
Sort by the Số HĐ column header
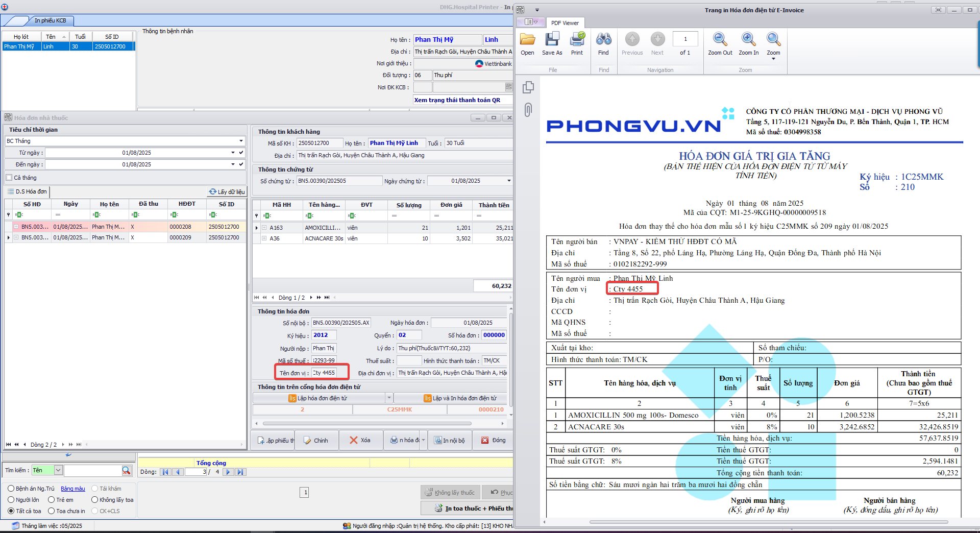point(32,204)
